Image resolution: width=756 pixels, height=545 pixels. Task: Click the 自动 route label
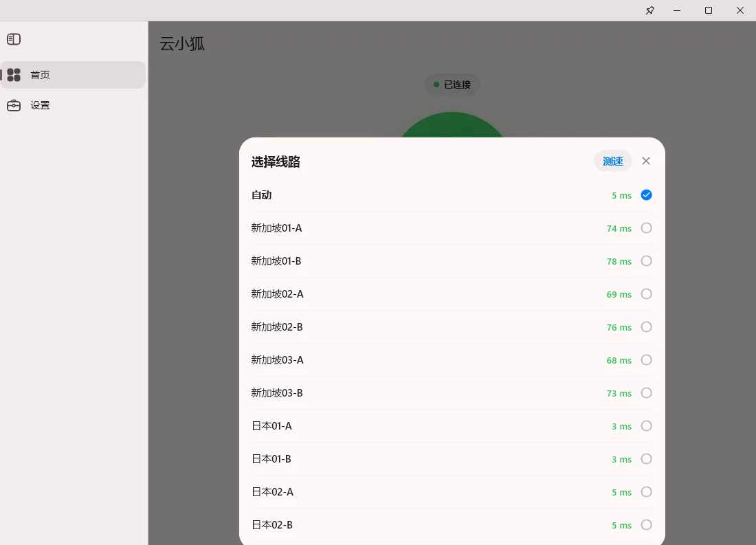click(261, 195)
